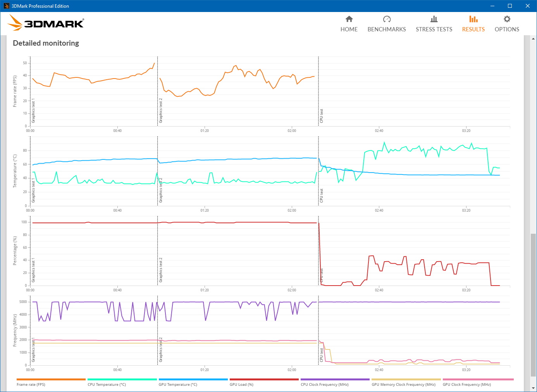Click the Benchmarks gauge icon
The height and width of the screenshot is (392, 537).
(387, 19)
